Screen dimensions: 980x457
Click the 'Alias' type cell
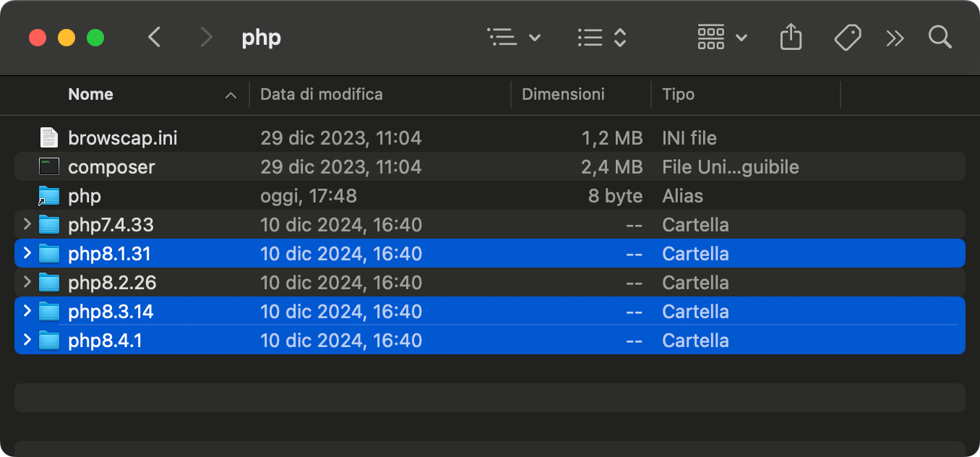pyautogui.click(x=682, y=196)
